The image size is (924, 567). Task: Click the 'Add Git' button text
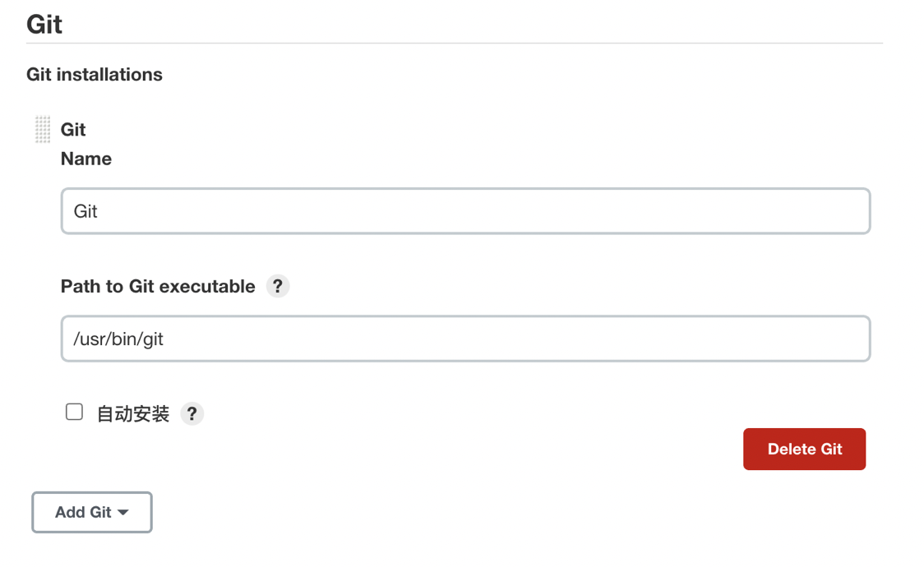click(82, 512)
